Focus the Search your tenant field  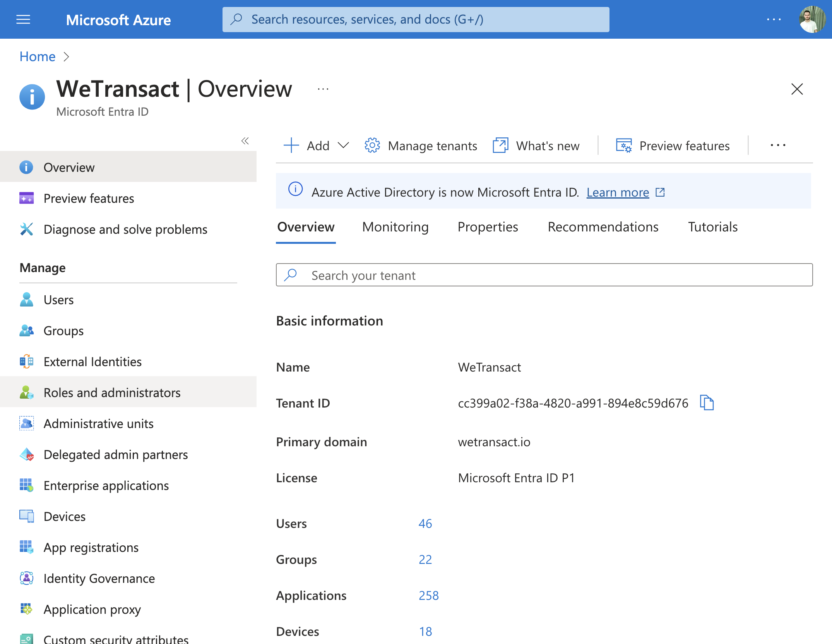click(544, 275)
